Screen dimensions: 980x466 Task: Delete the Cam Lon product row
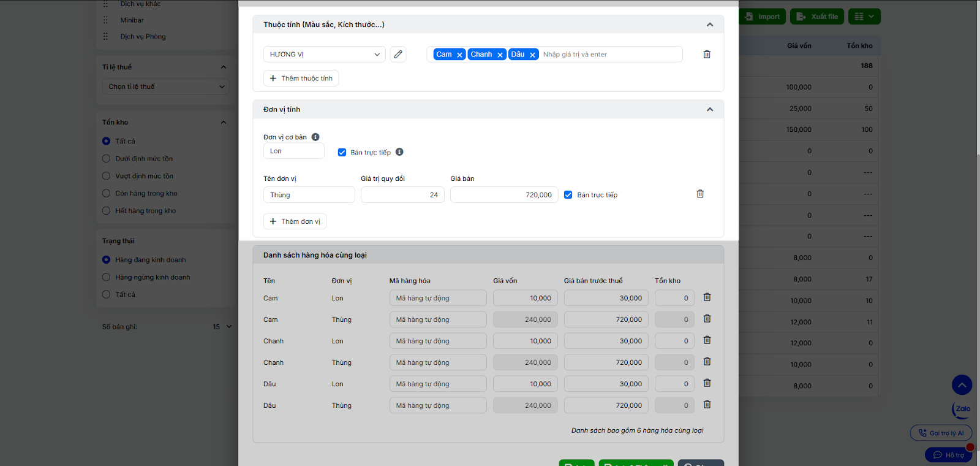coord(707,297)
